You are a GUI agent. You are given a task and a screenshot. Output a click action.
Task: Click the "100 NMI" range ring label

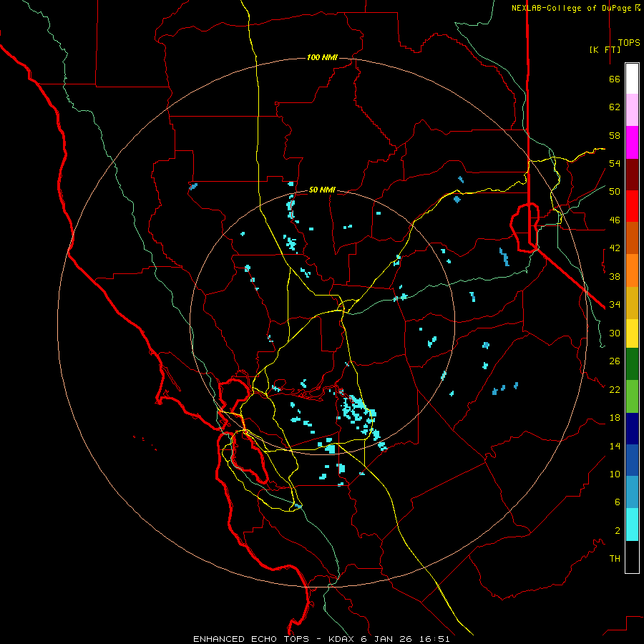322,57
